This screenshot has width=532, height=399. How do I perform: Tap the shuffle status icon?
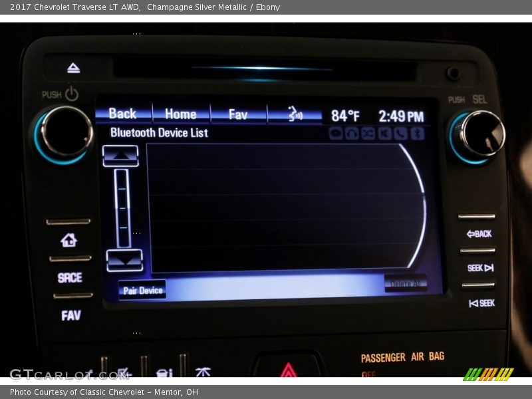point(368,133)
